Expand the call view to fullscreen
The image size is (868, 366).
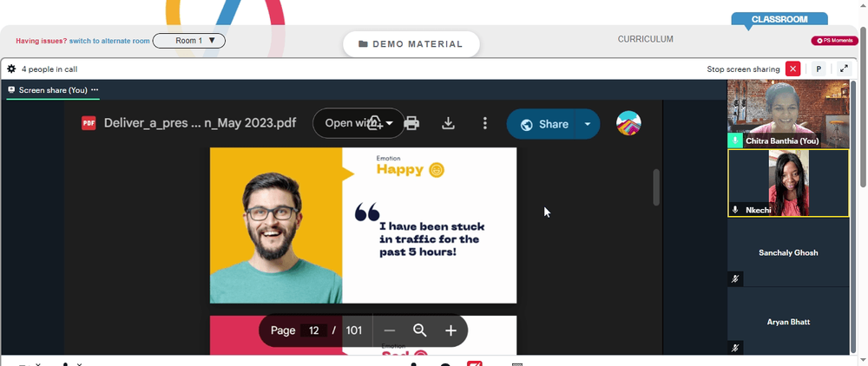pyautogui.click(x=844, y=69)
